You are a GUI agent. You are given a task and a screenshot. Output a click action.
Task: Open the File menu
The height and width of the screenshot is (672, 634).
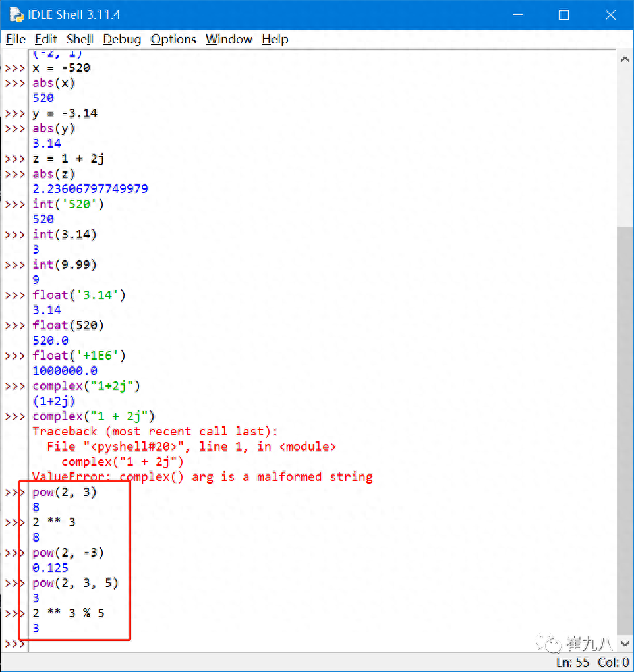click(x=16, y=40)
